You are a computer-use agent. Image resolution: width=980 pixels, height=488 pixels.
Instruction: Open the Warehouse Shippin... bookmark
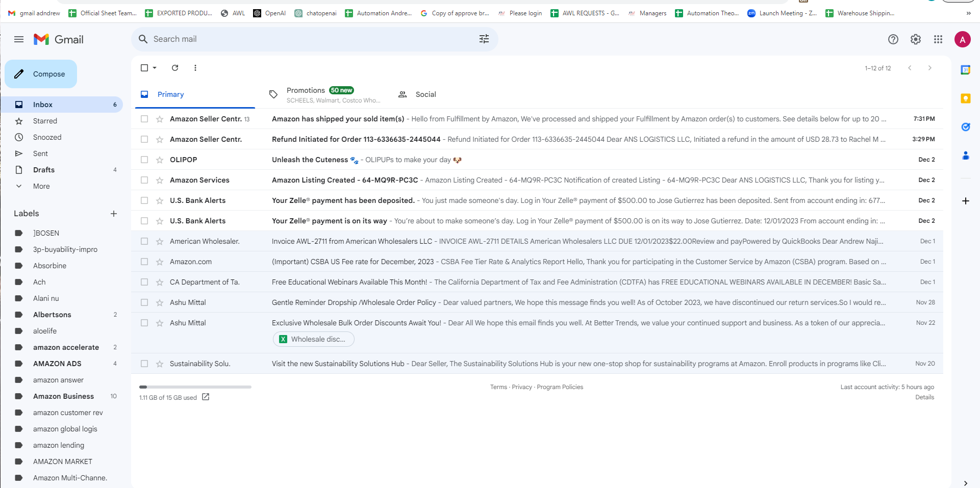(860, 13)
